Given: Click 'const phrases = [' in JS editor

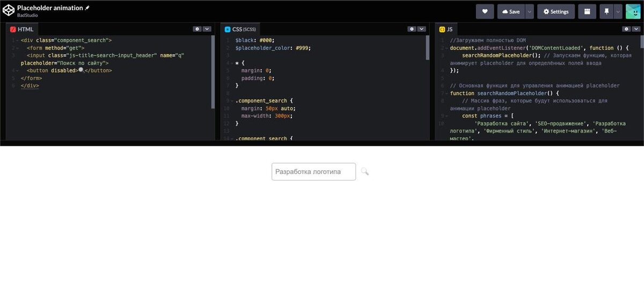Looking at the screenshot, I should click(x=488, y=116).
